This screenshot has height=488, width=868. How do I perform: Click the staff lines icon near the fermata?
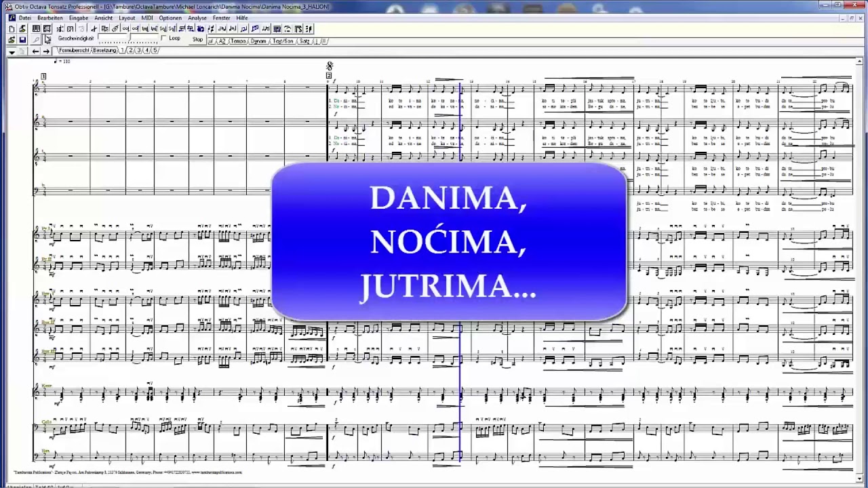point(277,29)
